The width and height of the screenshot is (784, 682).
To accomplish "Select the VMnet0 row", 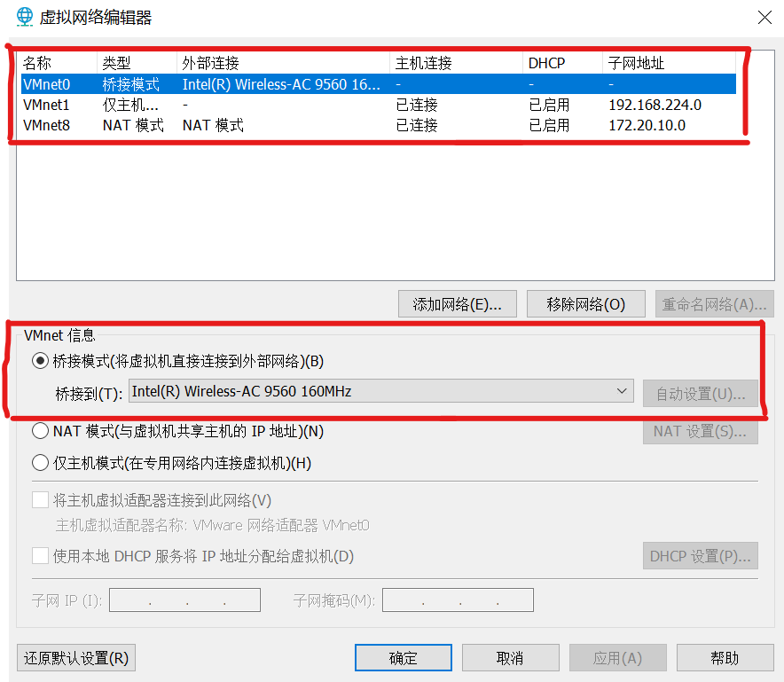I will (378, 84).
